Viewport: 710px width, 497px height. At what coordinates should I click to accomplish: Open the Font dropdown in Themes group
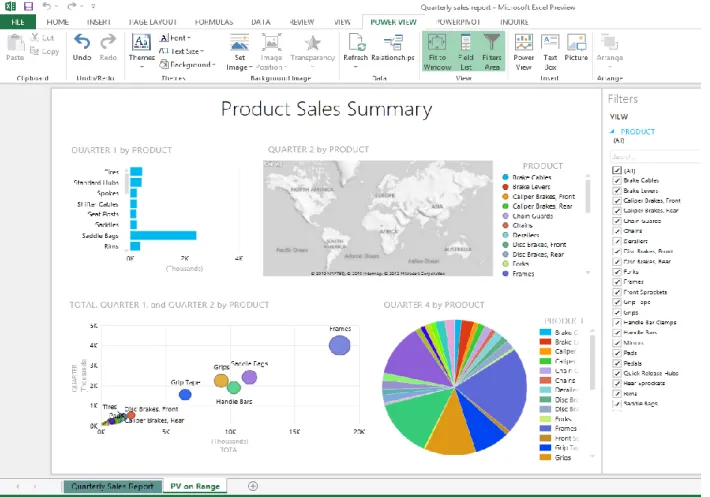(x=175, y=38)
